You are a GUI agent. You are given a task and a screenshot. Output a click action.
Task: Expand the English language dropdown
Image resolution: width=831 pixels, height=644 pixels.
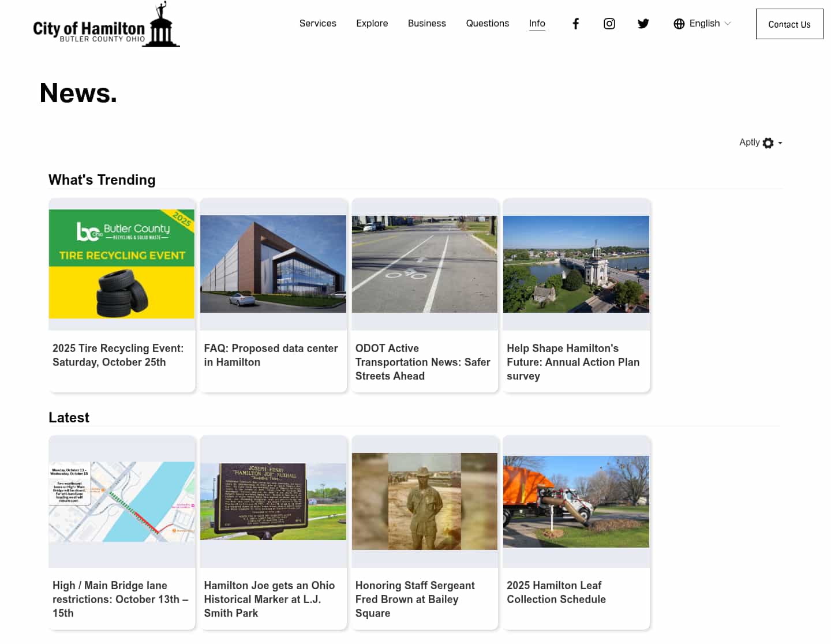point(727,24)
